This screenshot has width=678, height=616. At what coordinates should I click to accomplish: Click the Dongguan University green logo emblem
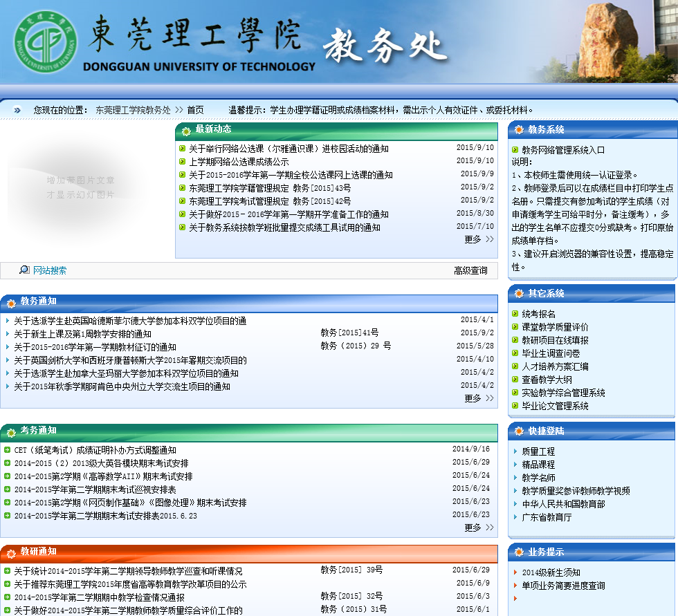46,42
